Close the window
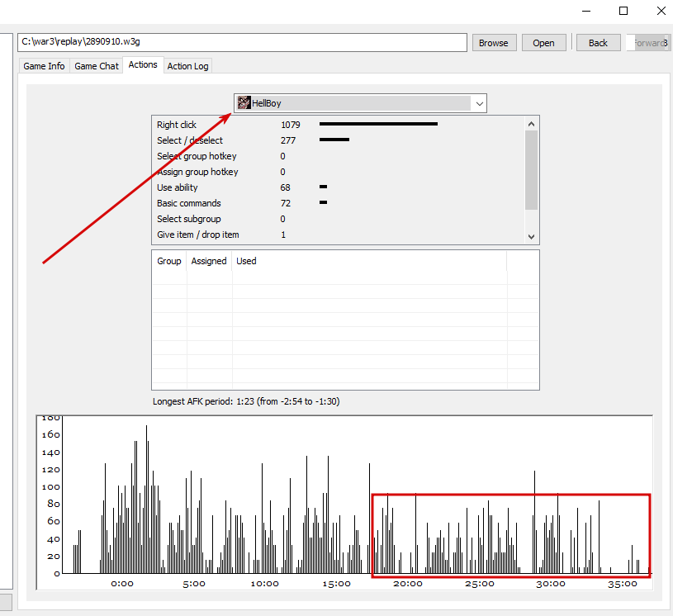 tap(661, 11)
